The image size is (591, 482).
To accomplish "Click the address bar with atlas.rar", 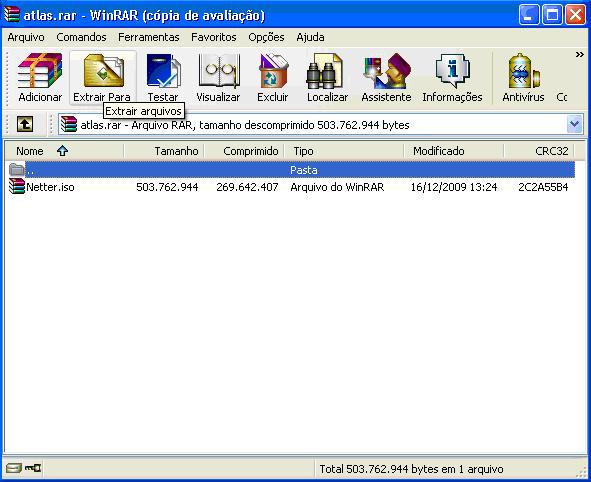I will point(320,124).
